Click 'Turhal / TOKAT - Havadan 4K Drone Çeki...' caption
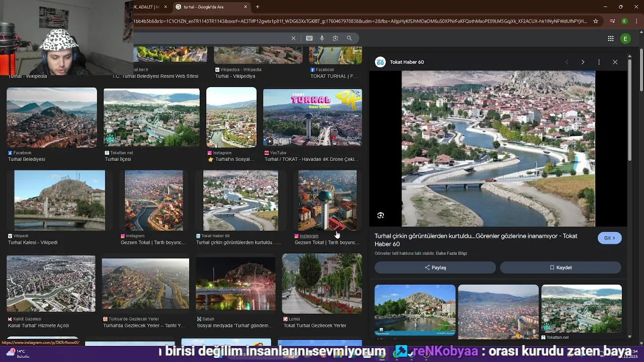The width and height of the screenshot is (644, 362). point(311,159)
